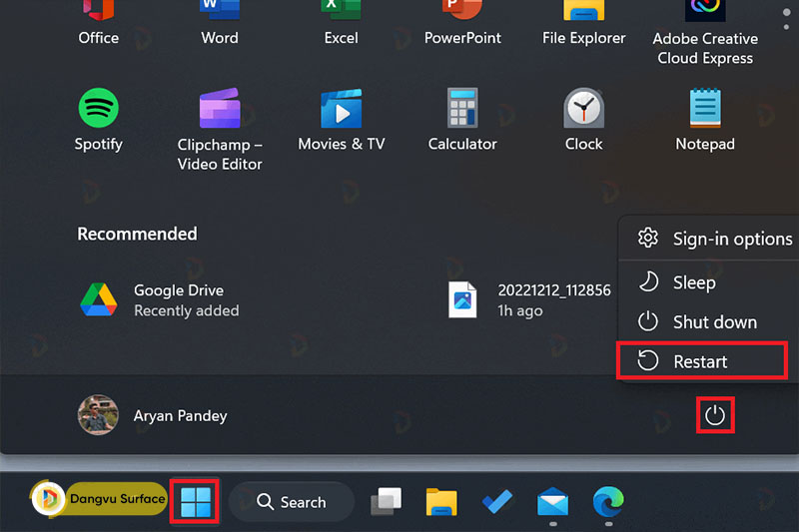799x532 pixels.
Task: Open Aryan Pandey user profile
Action: 153,415
